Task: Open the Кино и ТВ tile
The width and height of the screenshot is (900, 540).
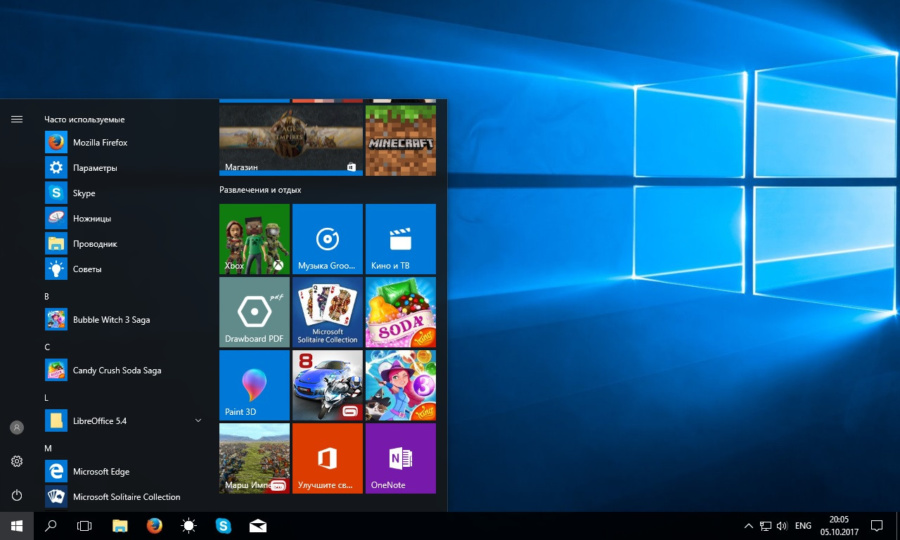Action: (x=401, y=239)
